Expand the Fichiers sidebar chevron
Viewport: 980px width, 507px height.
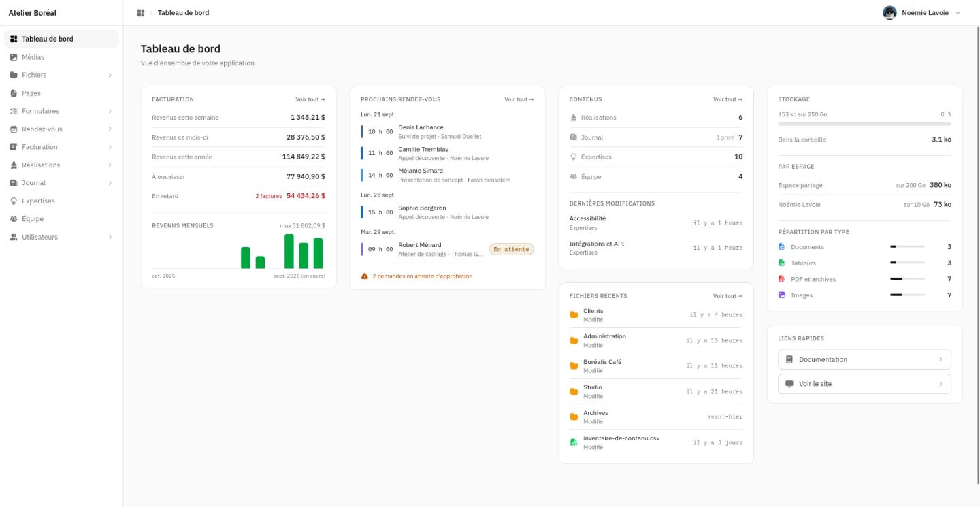pos(110,75)
